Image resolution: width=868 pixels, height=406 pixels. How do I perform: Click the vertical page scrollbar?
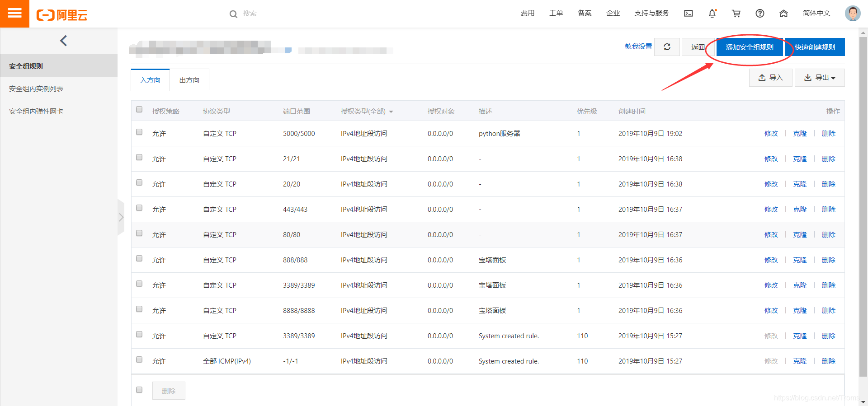click(863, 206)
